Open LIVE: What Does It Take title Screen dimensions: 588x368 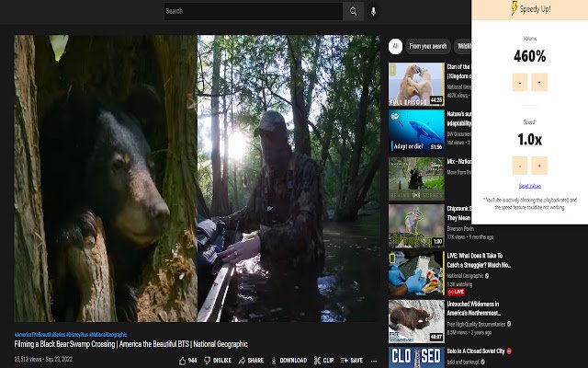479,260
